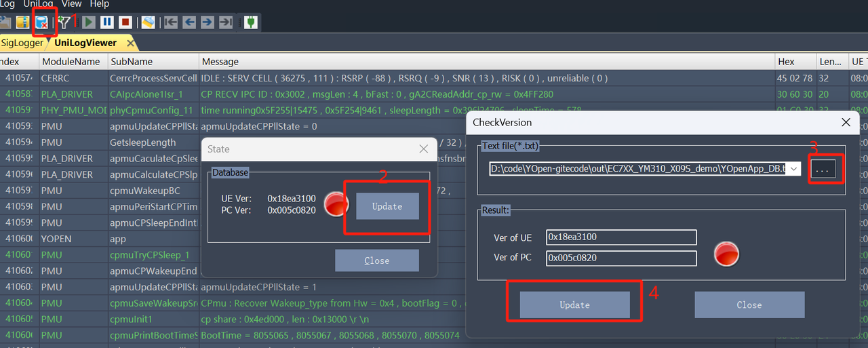Screen dimensions: 868x348
Task: Stop logging with the red stop icon
Action: coord(125,22)
